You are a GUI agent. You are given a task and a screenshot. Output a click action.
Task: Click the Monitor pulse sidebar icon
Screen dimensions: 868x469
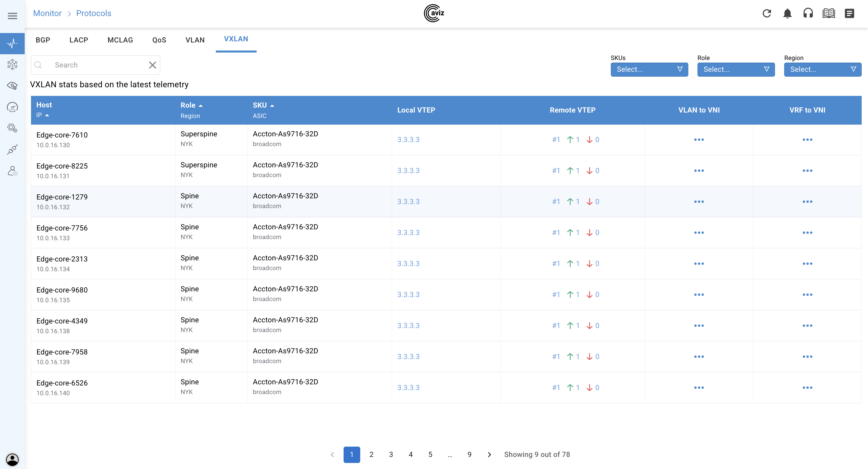(x=12, y=43)
